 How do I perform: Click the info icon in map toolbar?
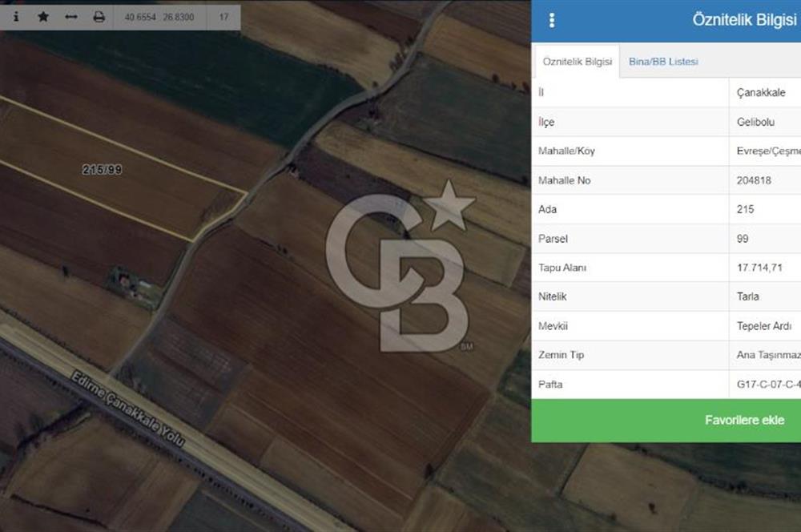click(16, 17)
